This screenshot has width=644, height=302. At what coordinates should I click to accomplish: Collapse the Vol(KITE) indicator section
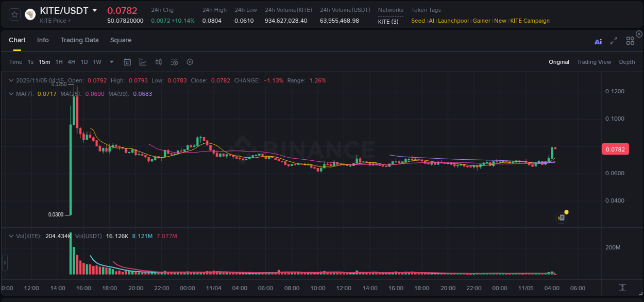10,236
